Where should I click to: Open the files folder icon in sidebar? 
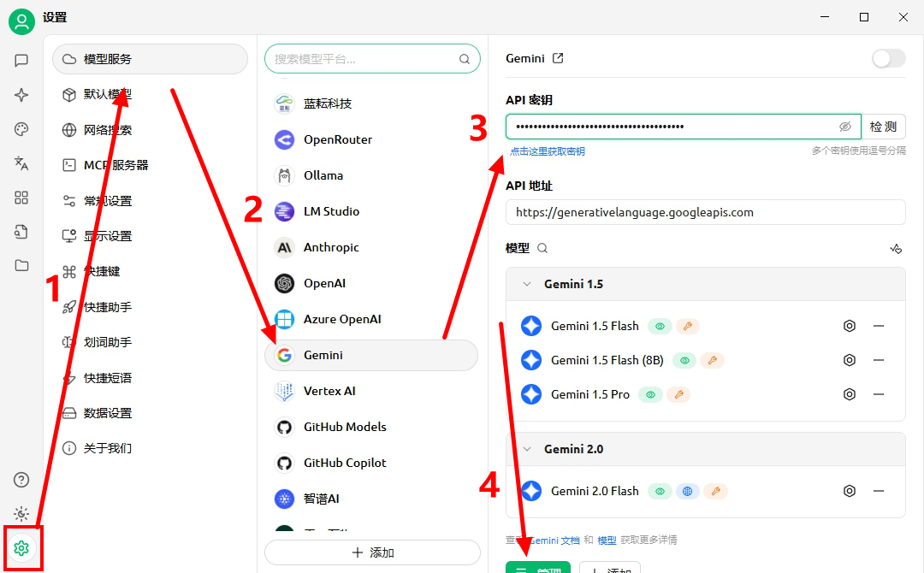tap(21, 266)
